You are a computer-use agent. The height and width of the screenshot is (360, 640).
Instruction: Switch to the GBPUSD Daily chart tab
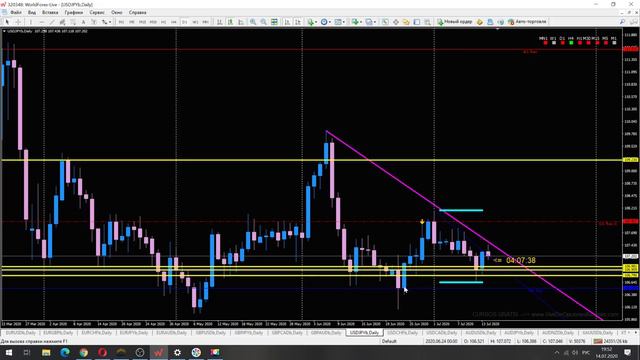pyautogui.click(x=211, y=333)
